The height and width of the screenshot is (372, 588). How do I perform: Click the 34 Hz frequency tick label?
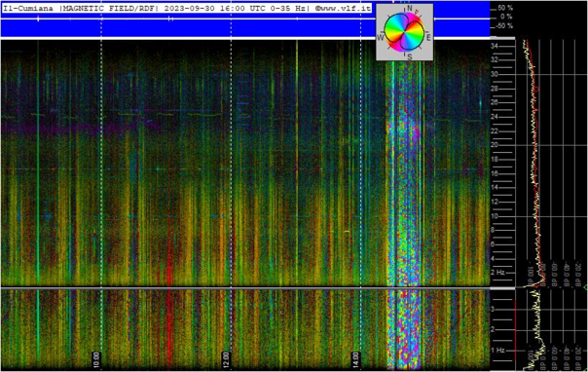coord(495,46)
